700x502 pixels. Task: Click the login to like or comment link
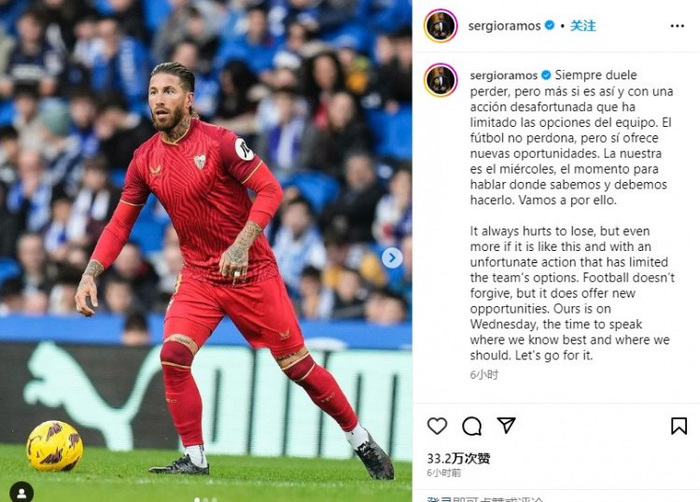485,499
